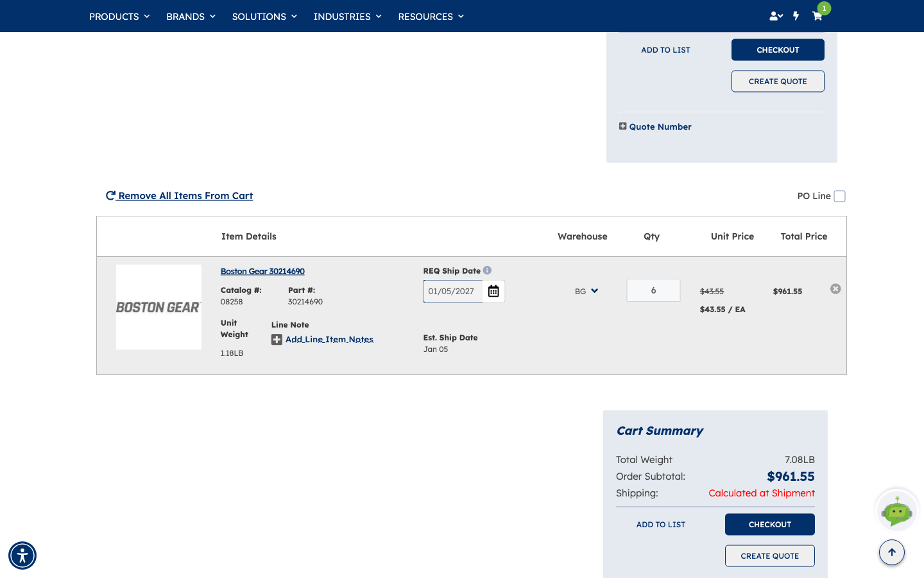Click the Jan 05 estimated ship date
Viewport: 924px width, 578px height.
(436, 349)
